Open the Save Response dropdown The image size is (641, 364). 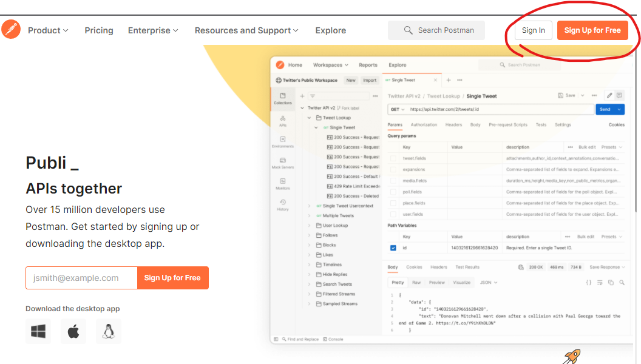[607, 267]
